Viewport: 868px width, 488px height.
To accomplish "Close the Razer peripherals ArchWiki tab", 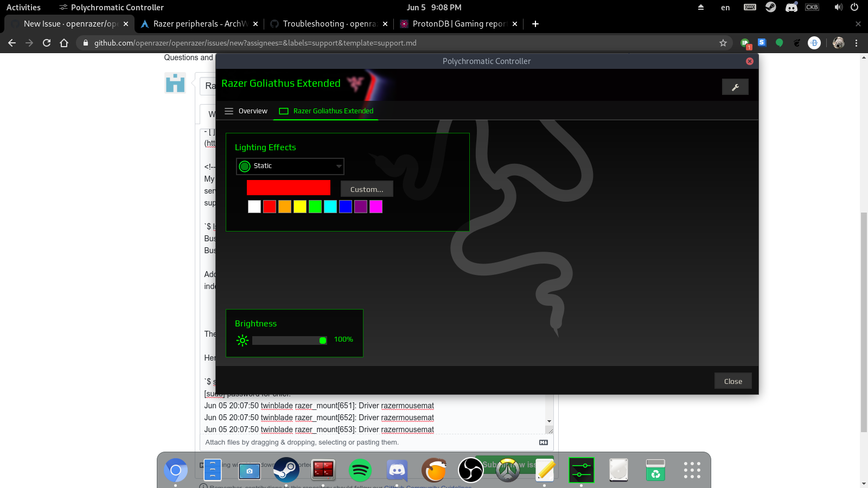I will (256, 24).
